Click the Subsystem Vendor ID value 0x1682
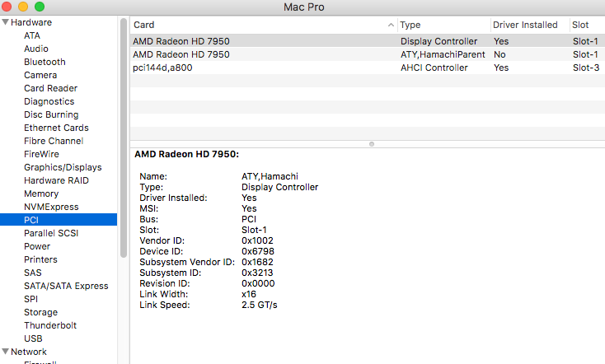 point(257,262)
